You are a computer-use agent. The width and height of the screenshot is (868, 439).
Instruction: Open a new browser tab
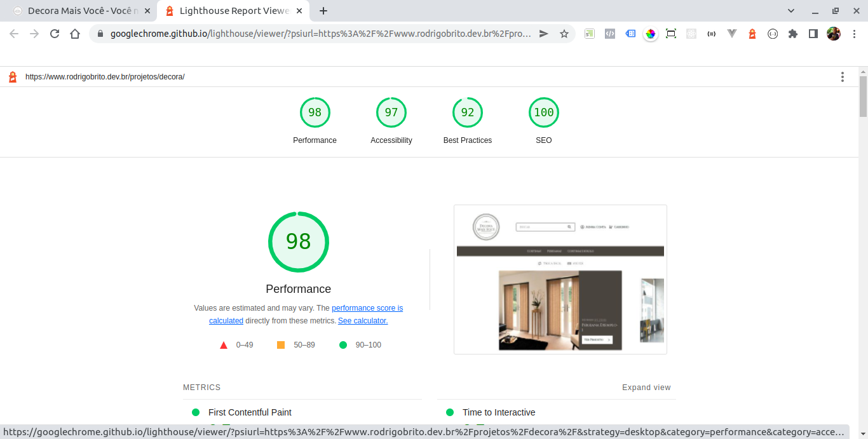tap(323, 11)
